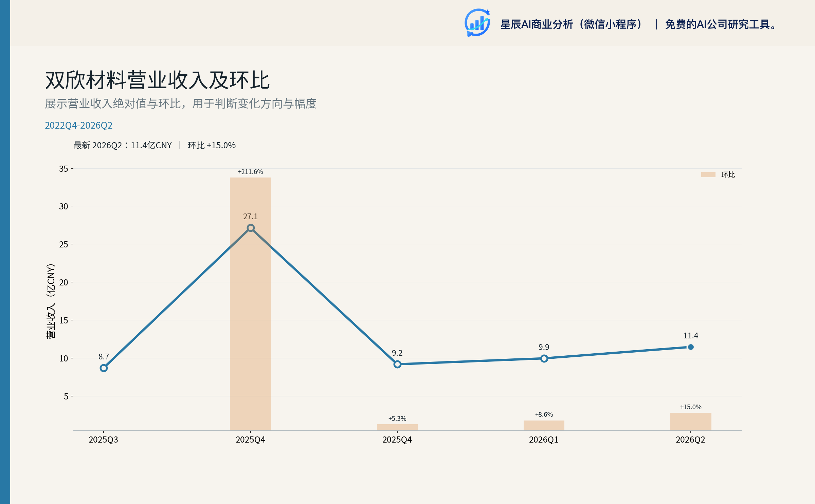This screenshot has width=815, height=504.
Task: Click the chart title 双欣材料营业收入及环比
Action: (x=158, y=80)
